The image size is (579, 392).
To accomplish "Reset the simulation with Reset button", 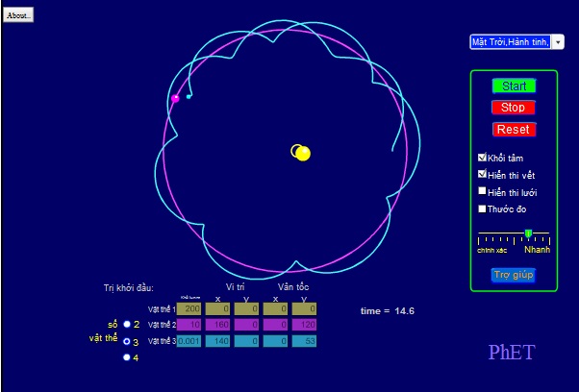I will click(514, 130).
